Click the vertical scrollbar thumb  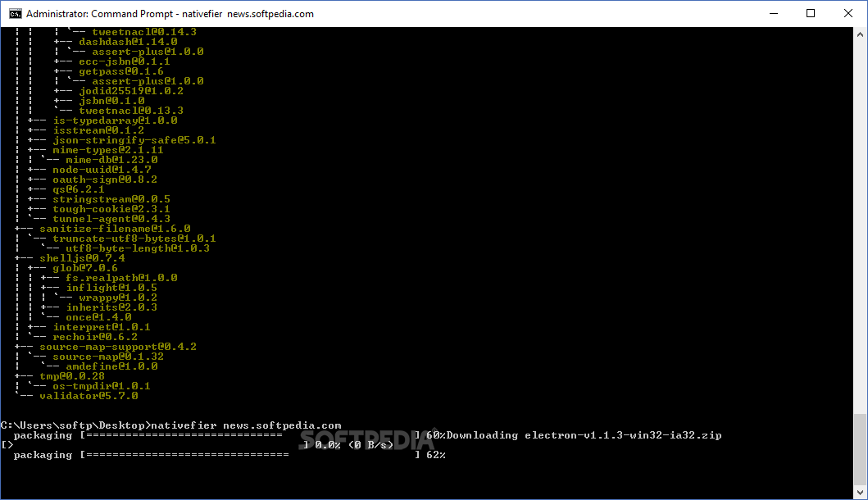(x=860, y=448)
